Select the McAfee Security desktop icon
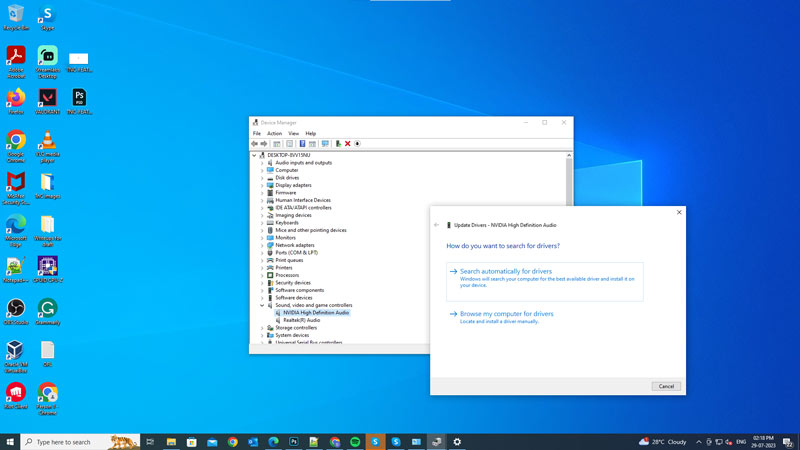Image resolution: width=800 pixels, height=450 pixels. (x=16, y=188)
